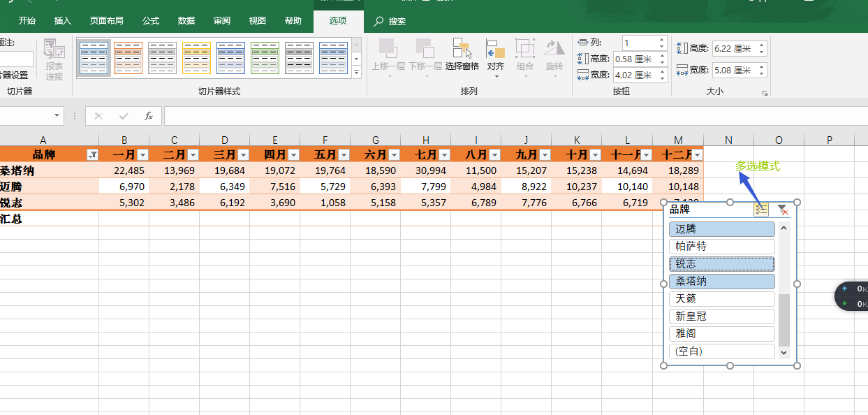This screenshot has width=868, height=415.
Task: Click the formula bar confirm checkmark icon
Action: point(124,116)
